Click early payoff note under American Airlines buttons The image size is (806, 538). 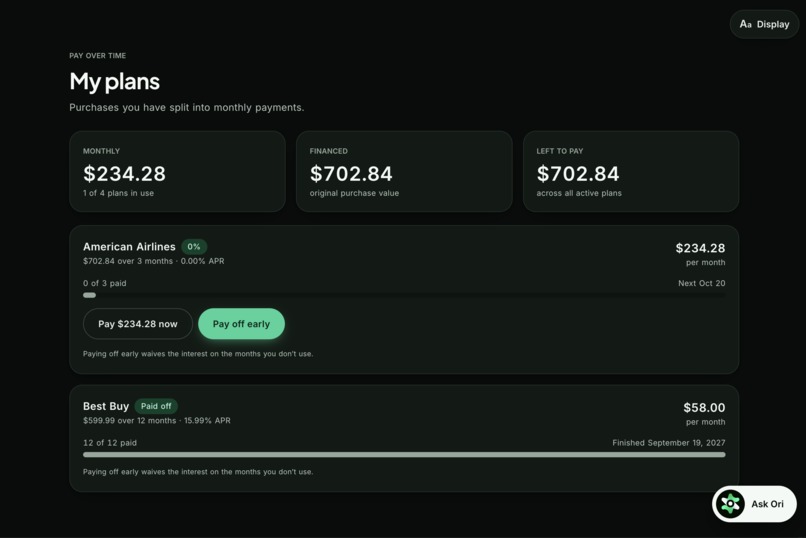click(198, 354)
